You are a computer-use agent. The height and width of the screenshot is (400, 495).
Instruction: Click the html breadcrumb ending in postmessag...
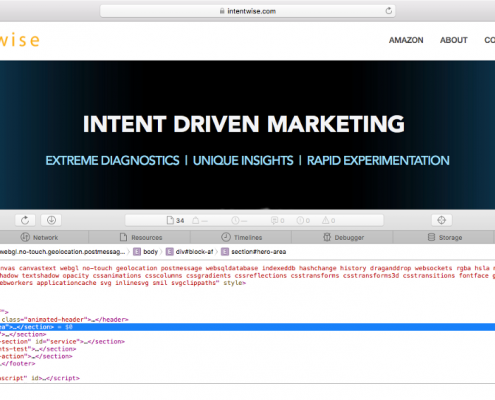[x=63, y=252]
